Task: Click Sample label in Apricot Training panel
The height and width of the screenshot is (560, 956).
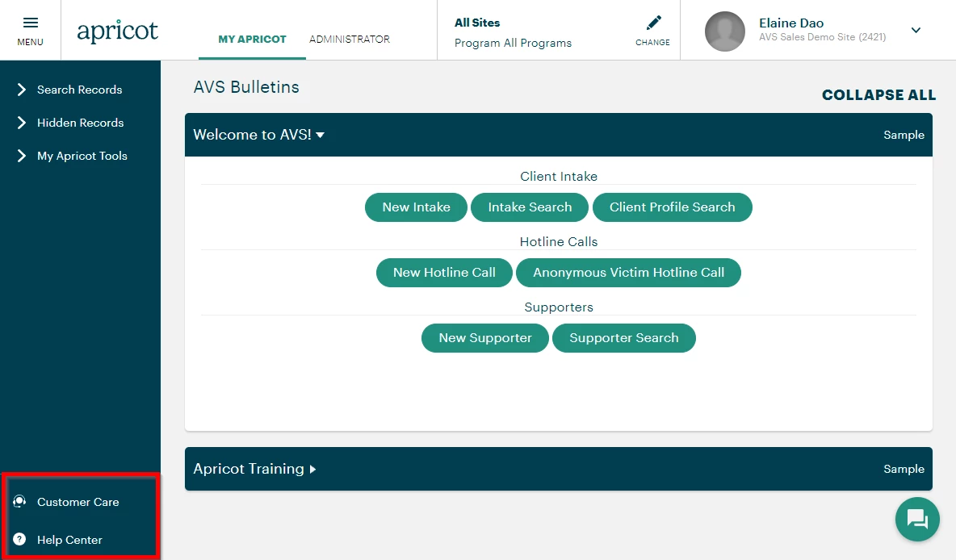Action: (x=904, y=469)
